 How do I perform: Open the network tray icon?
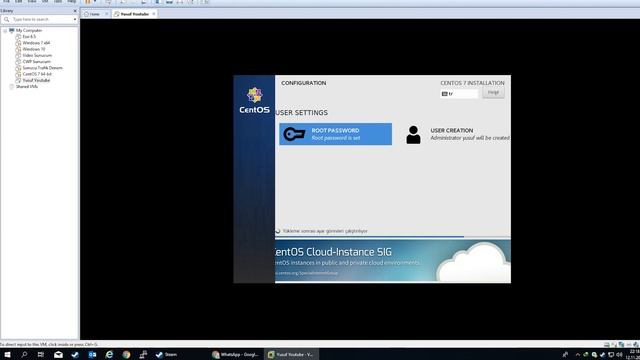click(611, 355)
